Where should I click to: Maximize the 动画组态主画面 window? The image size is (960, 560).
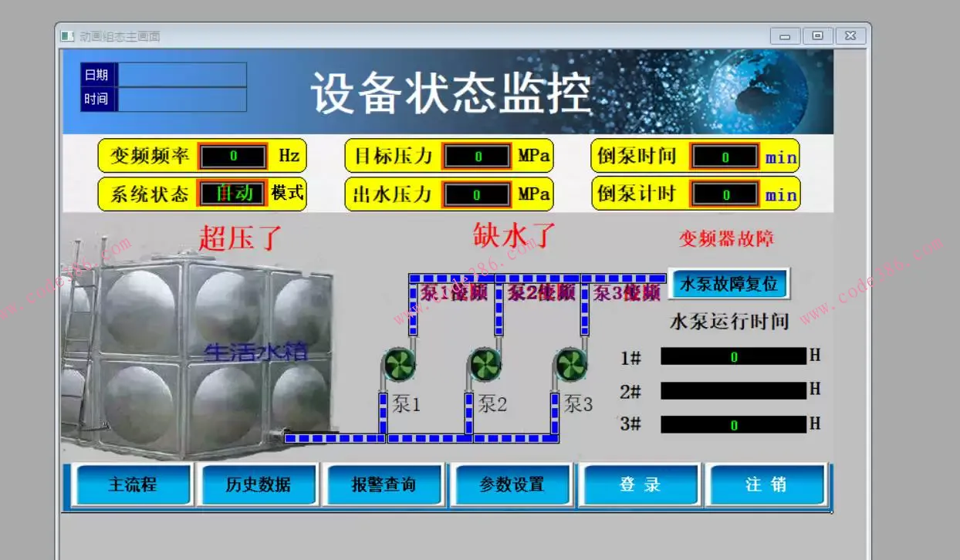(x=817, y=36)
